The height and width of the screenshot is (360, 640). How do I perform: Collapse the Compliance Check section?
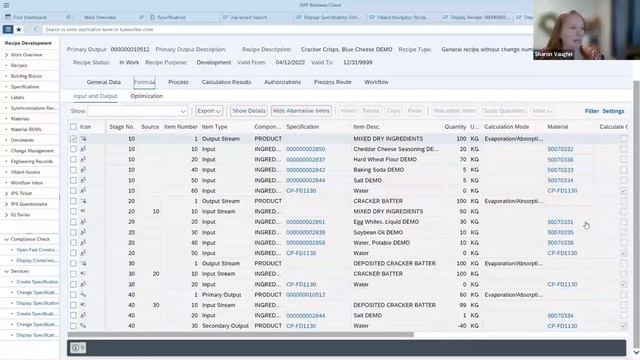tap(7, 239)
